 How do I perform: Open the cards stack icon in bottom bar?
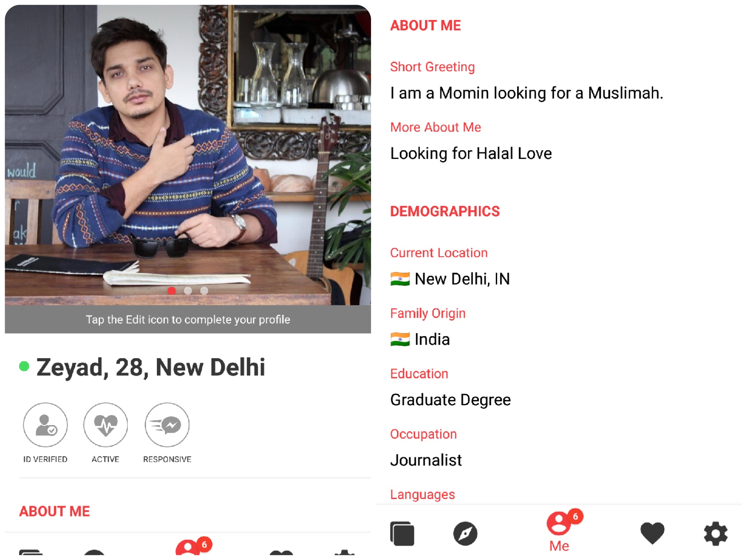(402, 533)
